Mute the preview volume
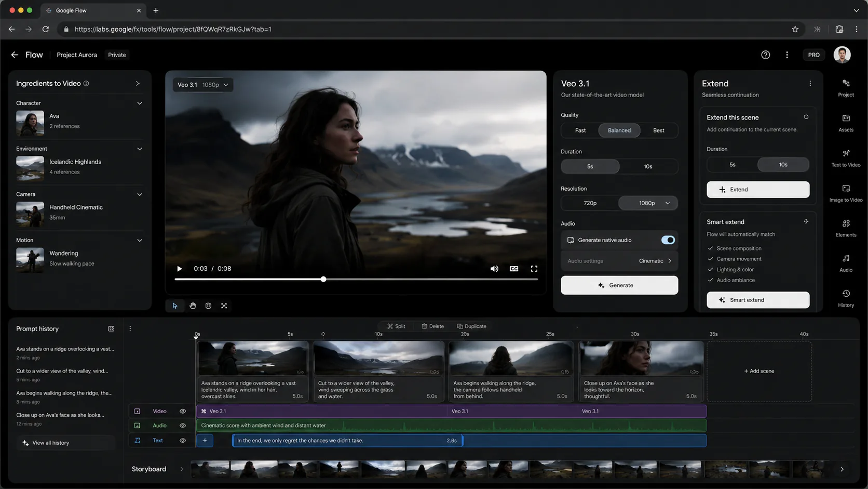Viewport: 868px width, 489px height. point(494,269)
